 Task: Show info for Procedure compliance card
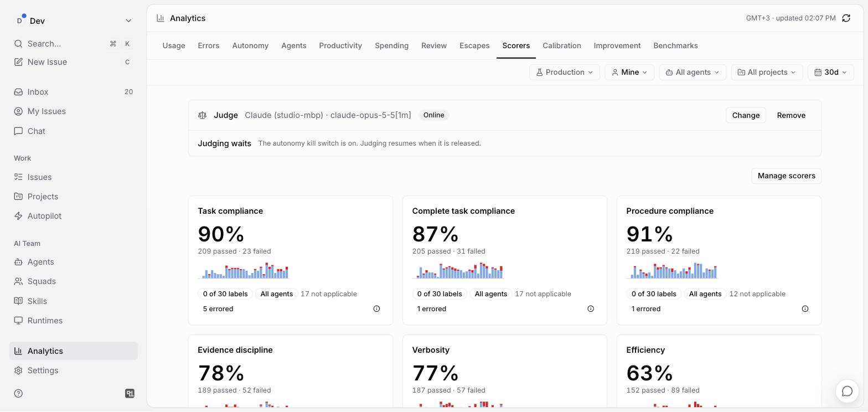(x=805, y=309)
